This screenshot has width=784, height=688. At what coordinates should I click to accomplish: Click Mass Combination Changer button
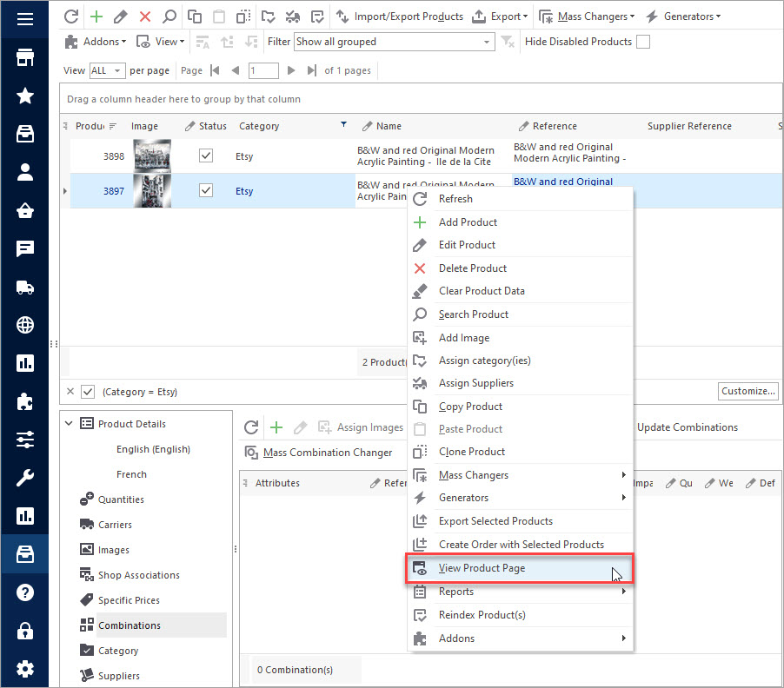[318, 453]
